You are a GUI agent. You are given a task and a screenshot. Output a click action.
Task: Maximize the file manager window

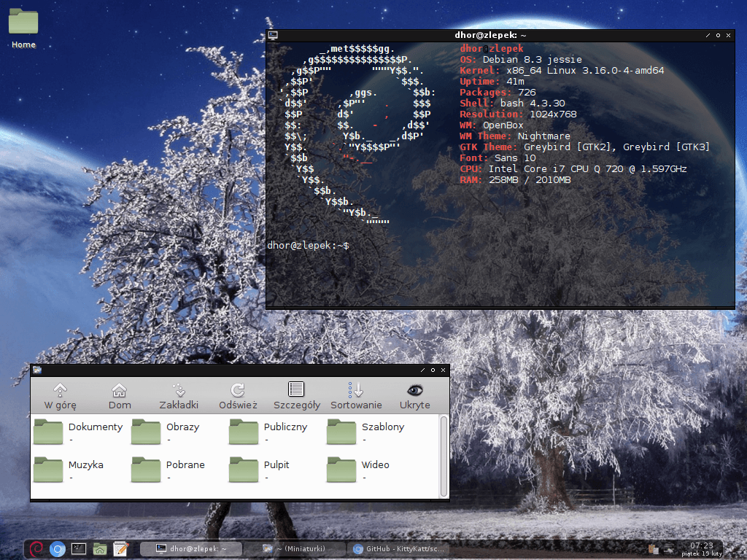pyautogui.click(x=433, y=370)
